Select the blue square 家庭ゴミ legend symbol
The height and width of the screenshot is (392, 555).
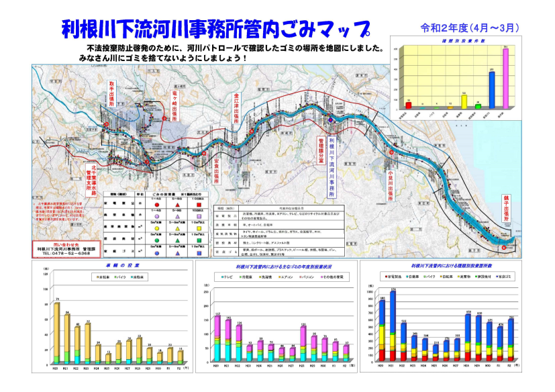click(x=199, y=253)
